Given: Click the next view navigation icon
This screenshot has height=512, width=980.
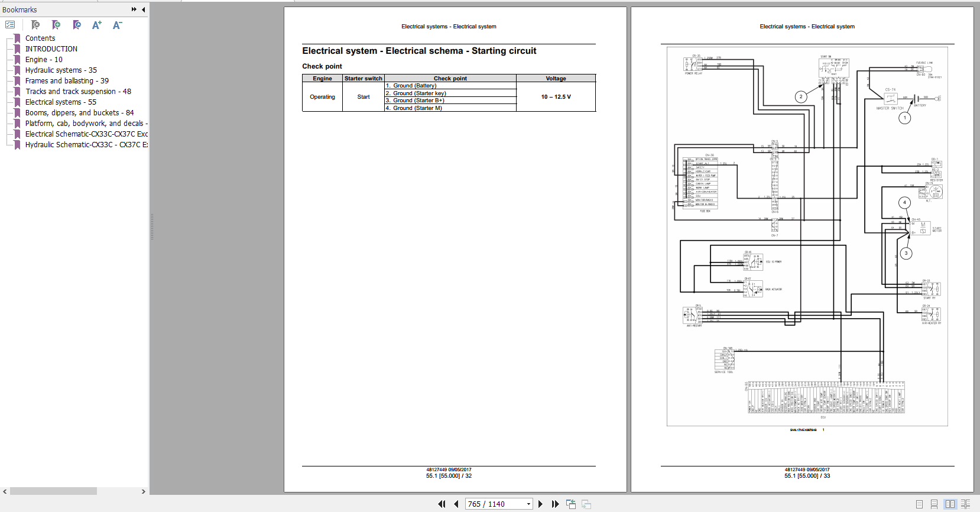Looking at the screenshot, I should (586, 504).
